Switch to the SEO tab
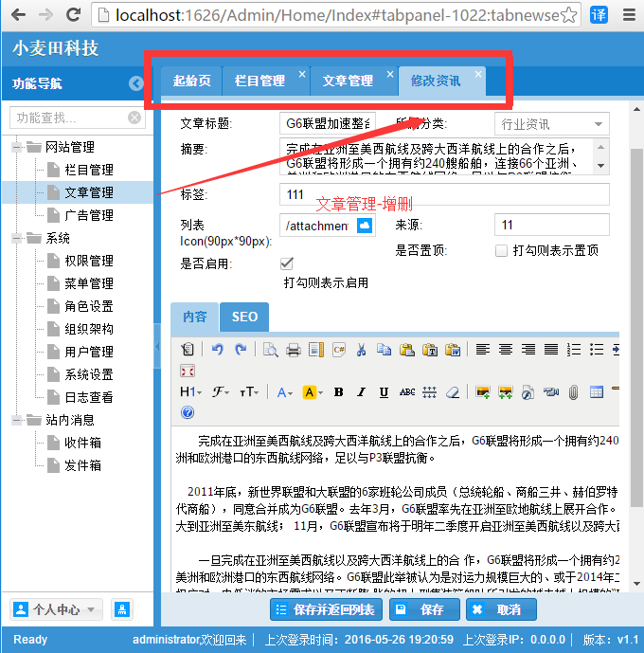 coord(244,317)
